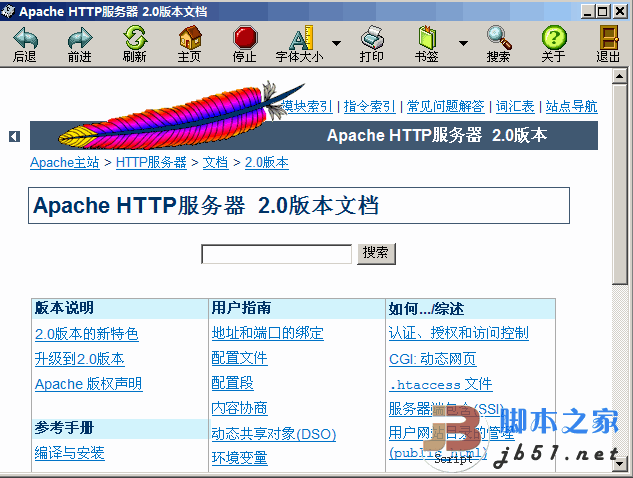Open the 站点导航 link
633x478 pixels.
(572, 107)
